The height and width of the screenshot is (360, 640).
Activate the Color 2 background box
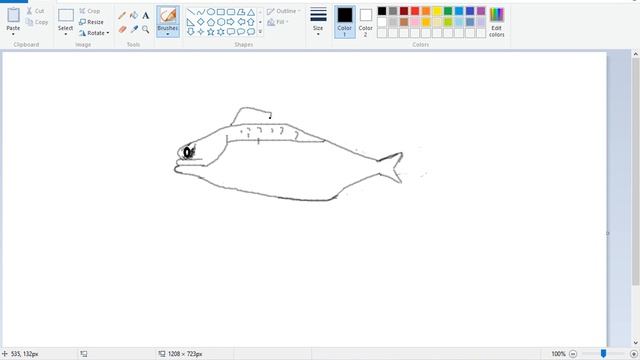click(365, 22)
